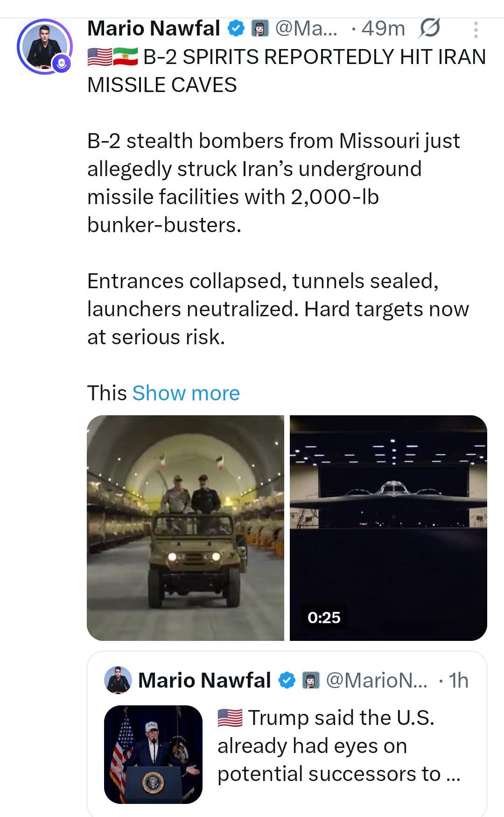
Task: Tap the purple Spaces badge on avatar
Action: pos(61,63)
